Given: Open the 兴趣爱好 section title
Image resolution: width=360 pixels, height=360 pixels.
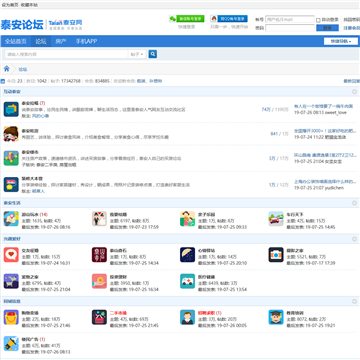Looking at the screenshot, I should [12, 239].
